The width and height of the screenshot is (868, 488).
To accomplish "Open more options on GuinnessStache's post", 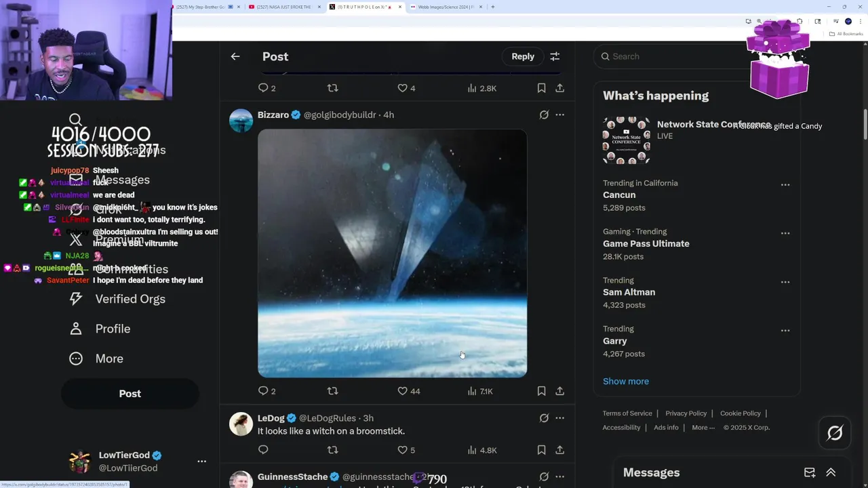I will point(559,476).
